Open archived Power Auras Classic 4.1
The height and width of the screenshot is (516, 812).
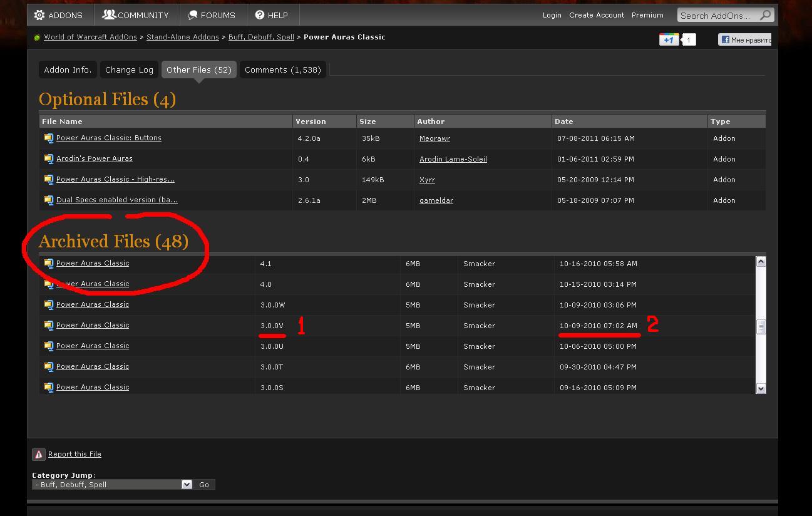click(93, 263)
